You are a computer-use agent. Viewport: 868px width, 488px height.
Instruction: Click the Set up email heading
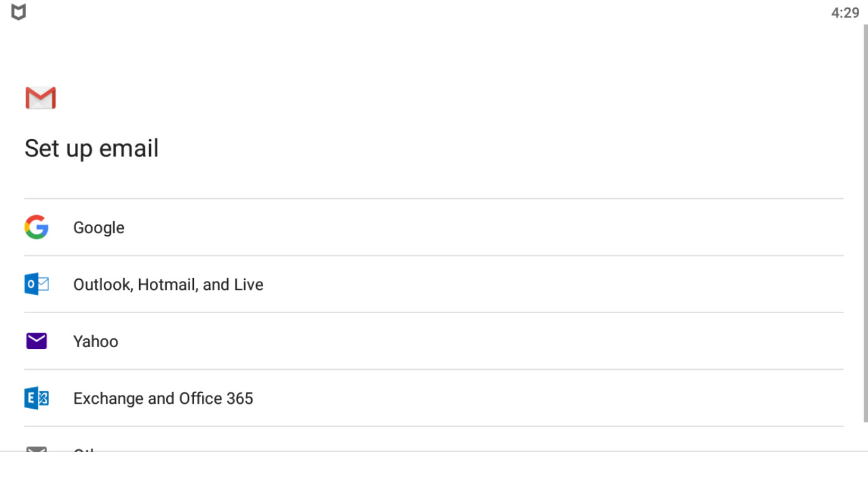(x=91, y=148)
